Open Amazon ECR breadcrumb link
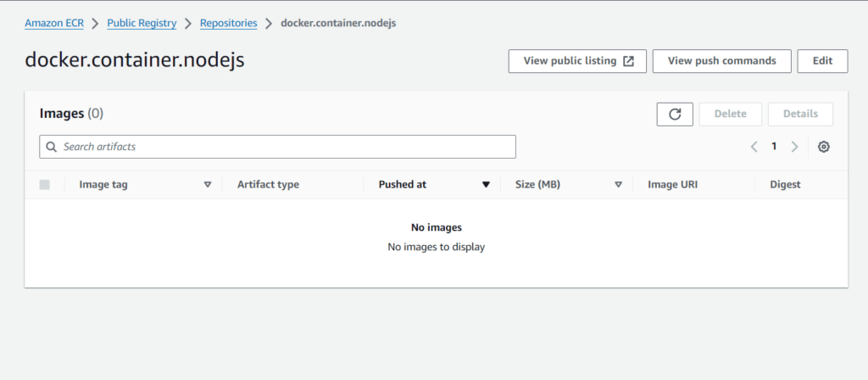The width and height of the screenshot is (868, 380). [54, 23]
